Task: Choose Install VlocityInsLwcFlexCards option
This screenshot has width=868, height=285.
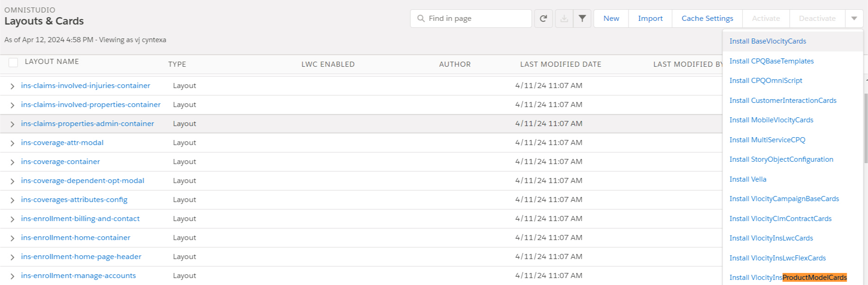Action: click(777, 258)
